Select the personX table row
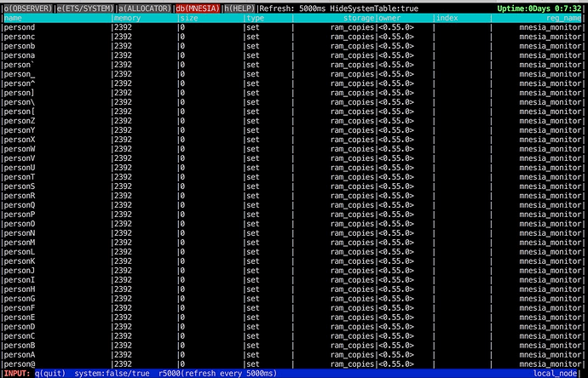 click(292, 140)
